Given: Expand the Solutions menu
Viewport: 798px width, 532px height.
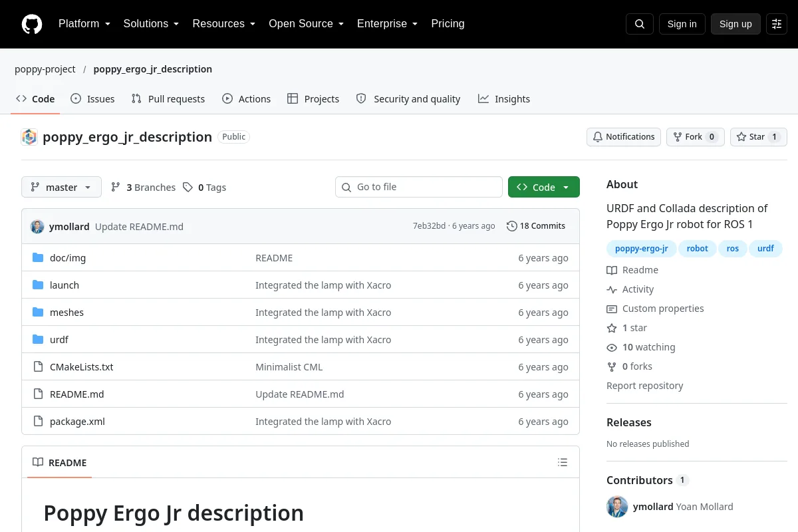Looking at the screenshot, I should tap(151, 24).
